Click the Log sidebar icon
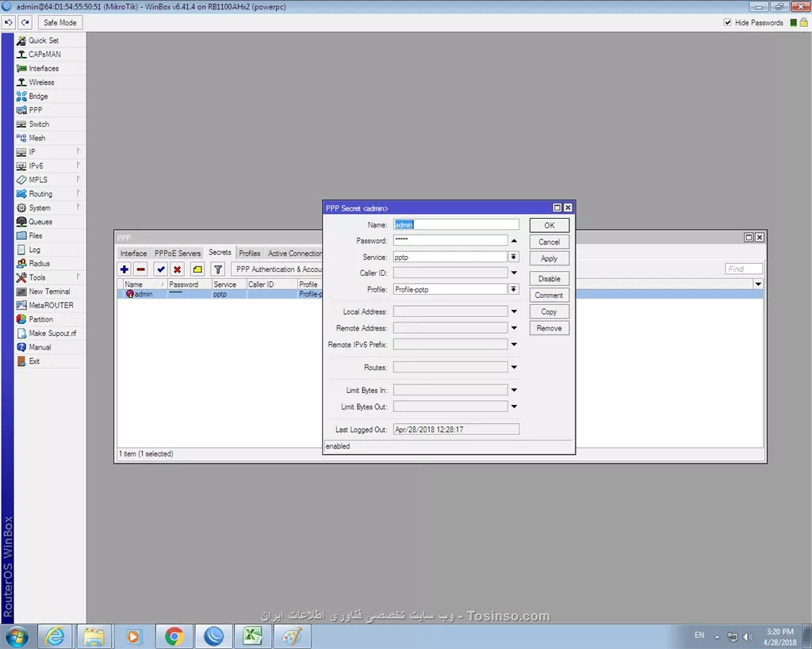The width and height of the screenshot is (812, 649). [x=21, y=250]
